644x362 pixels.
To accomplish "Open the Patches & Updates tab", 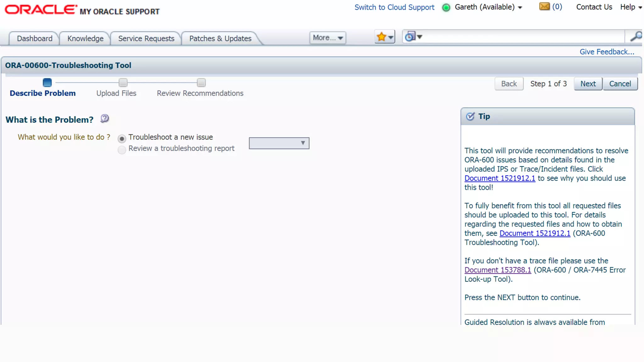I will pos(220,38).
